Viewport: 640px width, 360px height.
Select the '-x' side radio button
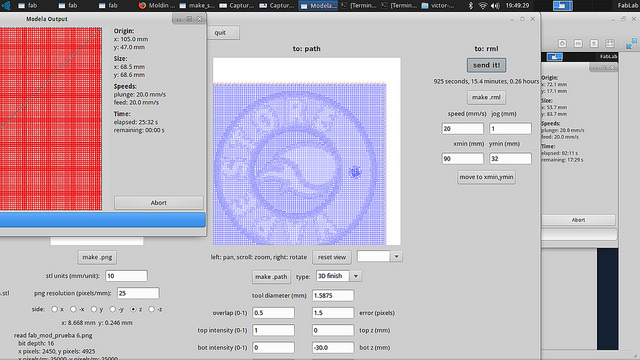pos(73,309)
